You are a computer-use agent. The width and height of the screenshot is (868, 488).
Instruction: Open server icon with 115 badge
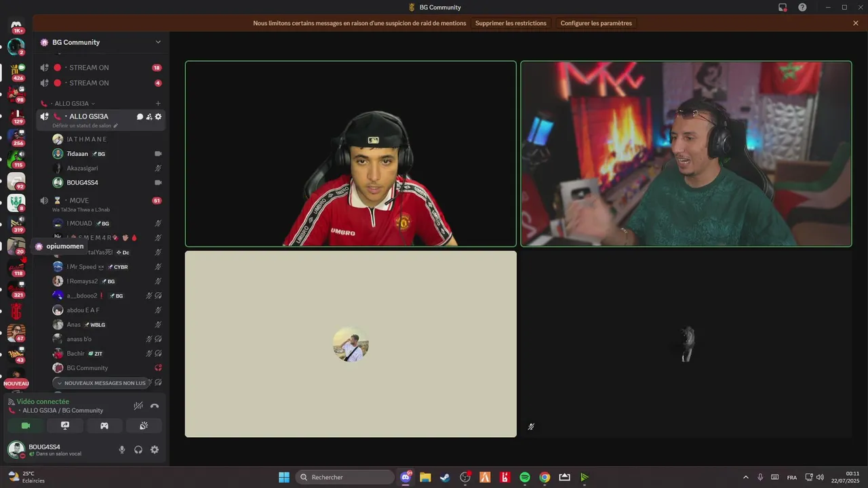[16, 158]
